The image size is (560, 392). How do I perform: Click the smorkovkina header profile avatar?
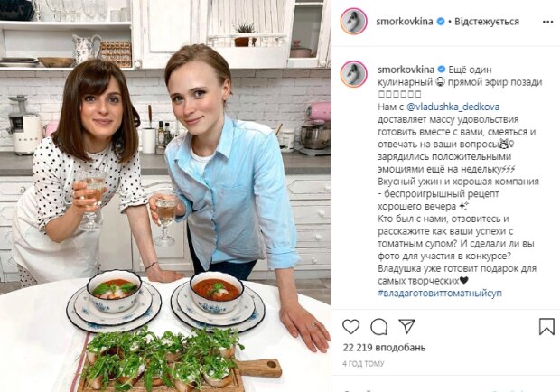pos(353,22)
